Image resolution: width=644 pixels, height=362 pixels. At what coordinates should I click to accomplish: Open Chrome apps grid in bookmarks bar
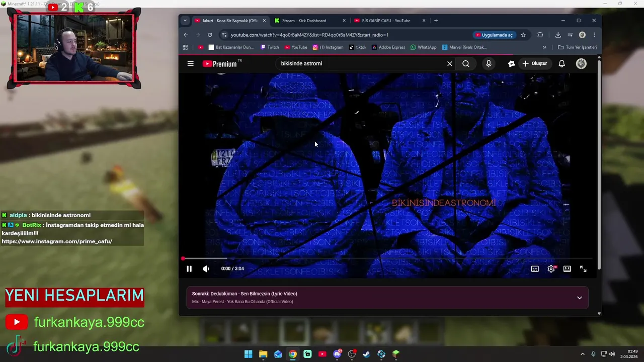(x=185, y=47)
